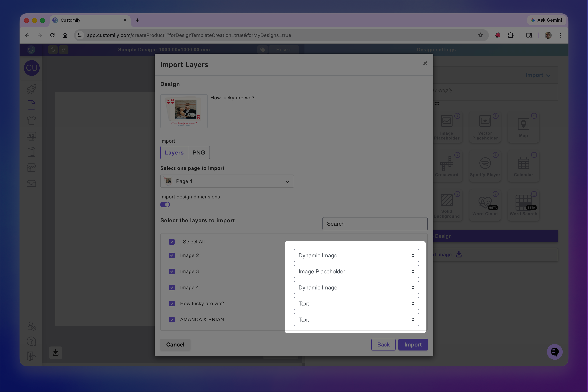The image size is (588, 392).
Task: Open a new browser tab
Action: click(137, 20)
